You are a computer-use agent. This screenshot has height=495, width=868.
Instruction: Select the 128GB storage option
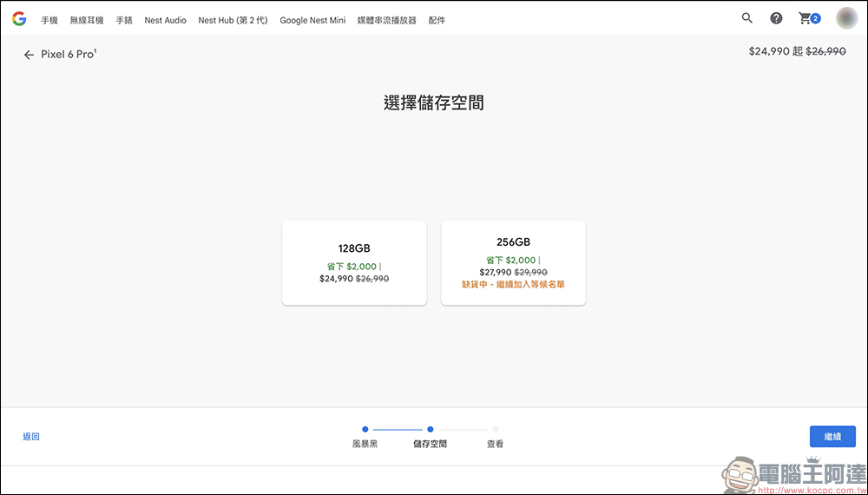(x=354, y=262)
